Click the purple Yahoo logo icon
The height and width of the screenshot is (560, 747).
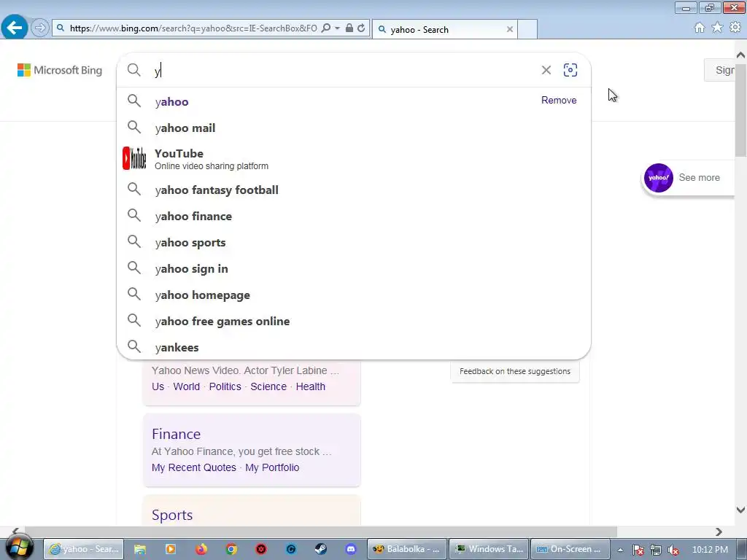pos(659,178)
